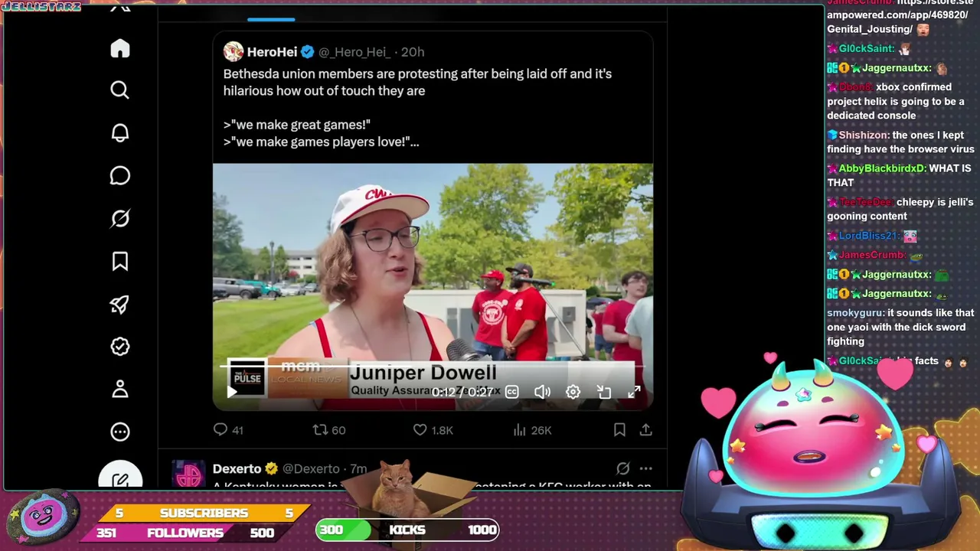Open Notifications bell in sidebar

coord(120,133)
